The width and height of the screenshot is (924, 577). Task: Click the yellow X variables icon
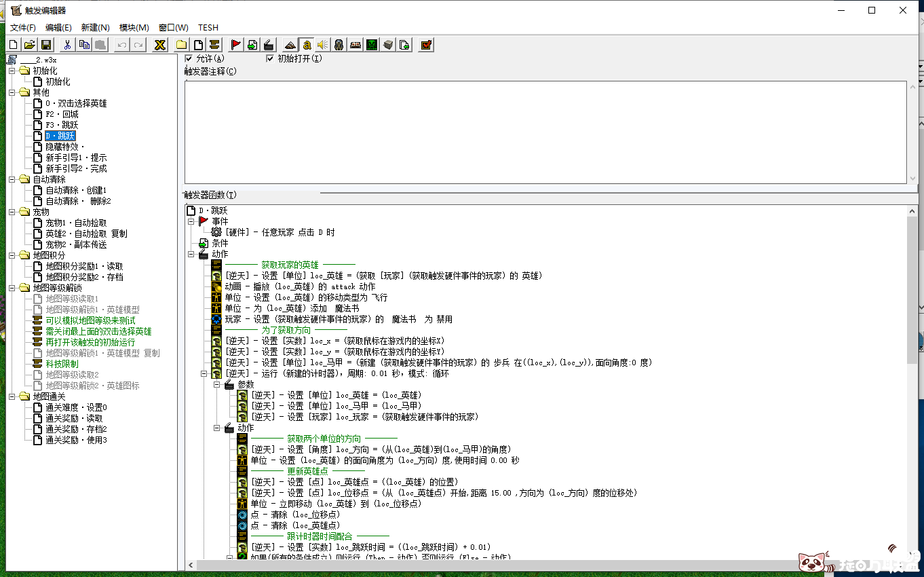tap(160, 45)
